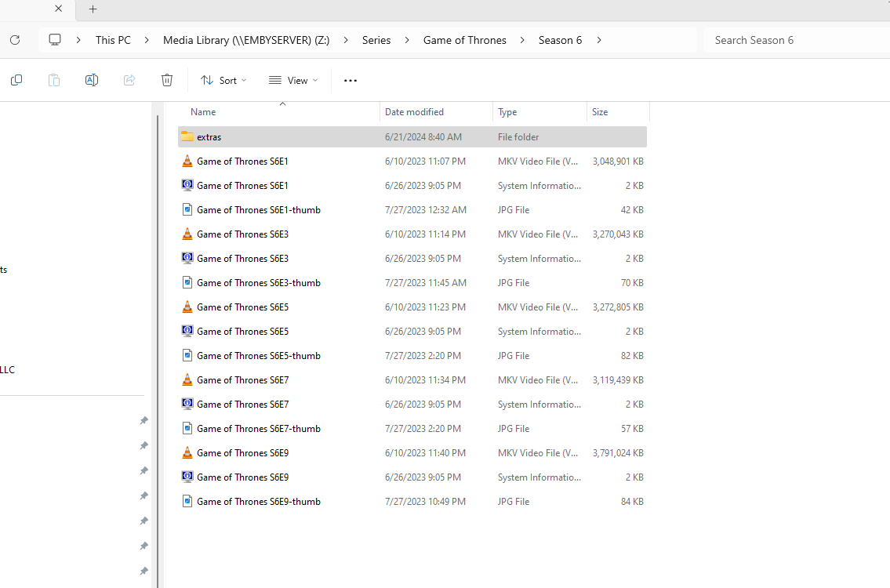
Task: Go to Series folder in breadcrumb
Action: (x=376, y=40)
